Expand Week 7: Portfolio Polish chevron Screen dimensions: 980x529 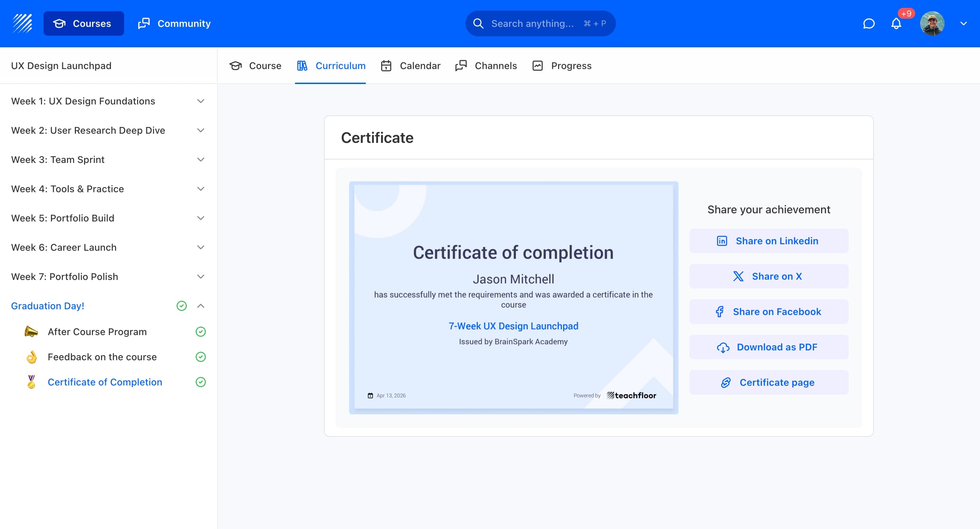[x=201, y=277]
